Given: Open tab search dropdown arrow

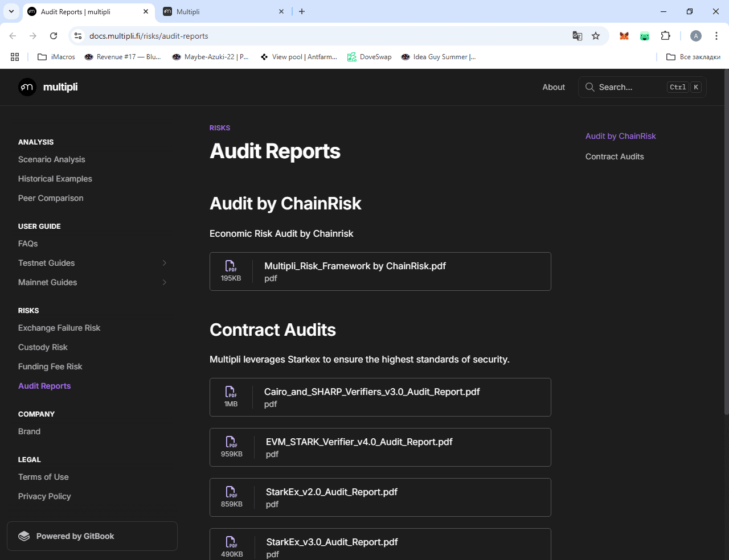Looking at the screenshot, I should point(11,11).
